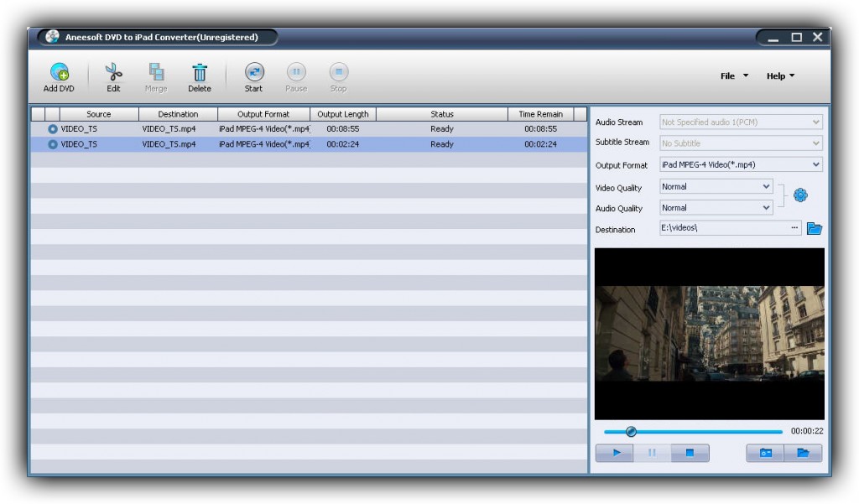The height and width of the screenshot is (504, 859).
Task: Click the Merge toolbar icon
Action: (156, 72)
